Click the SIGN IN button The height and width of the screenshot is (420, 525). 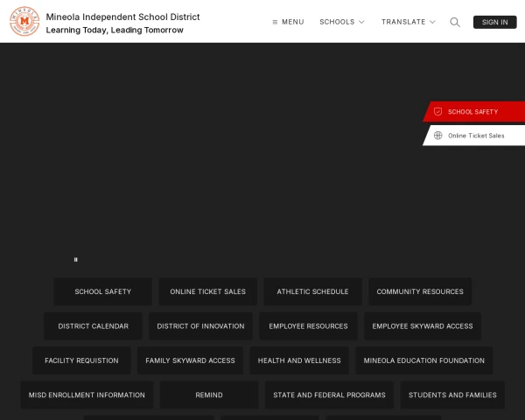(x=495, y=22)
